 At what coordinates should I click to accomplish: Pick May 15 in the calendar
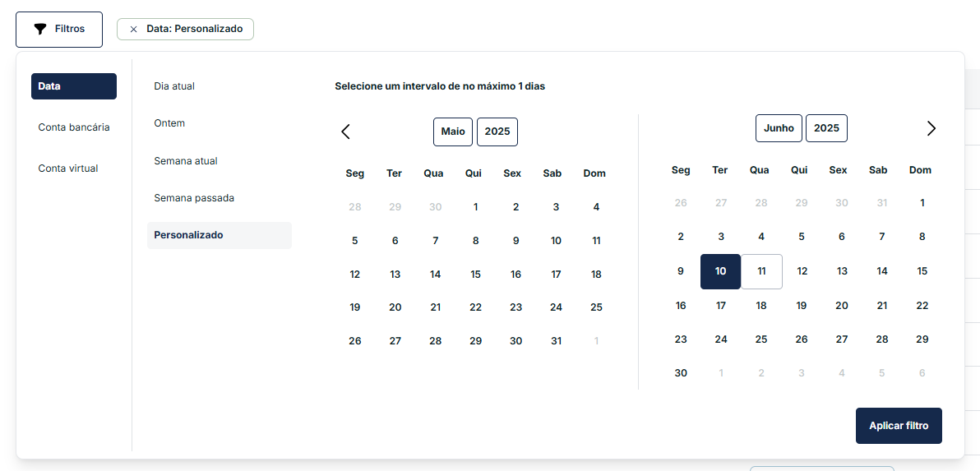point(475,275)
